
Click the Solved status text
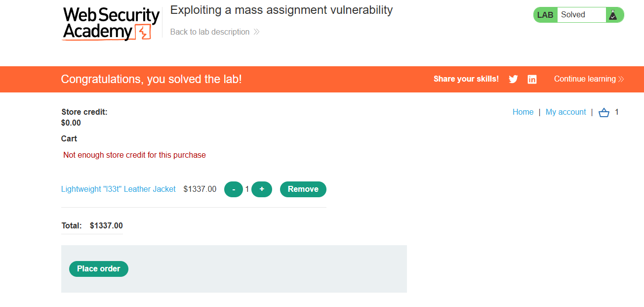(x=573, y=15)
